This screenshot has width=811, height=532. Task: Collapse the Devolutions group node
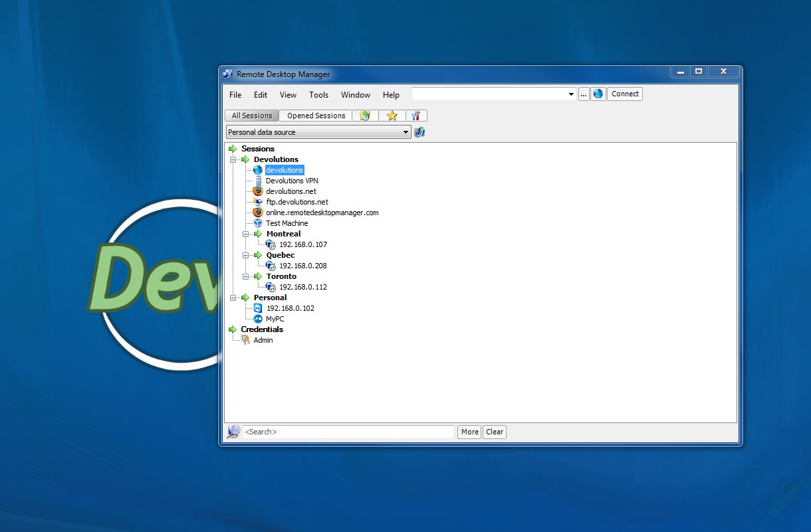233,159
